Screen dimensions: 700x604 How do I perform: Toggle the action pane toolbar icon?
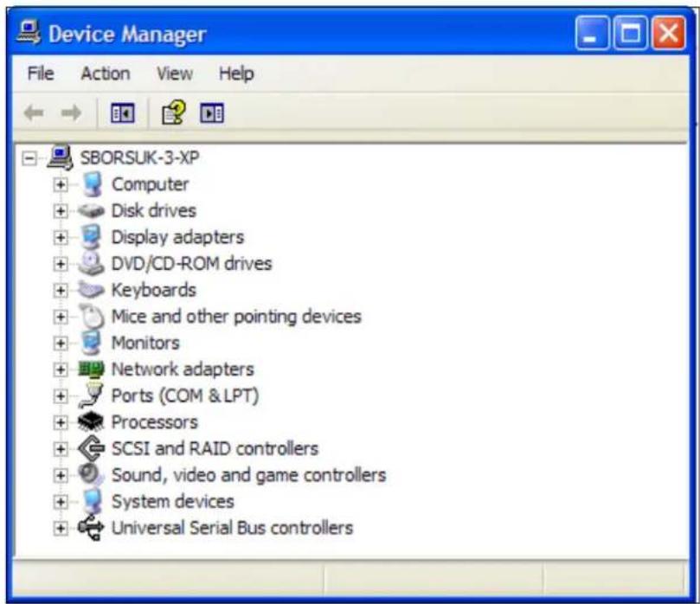click(x=212, y=113)
